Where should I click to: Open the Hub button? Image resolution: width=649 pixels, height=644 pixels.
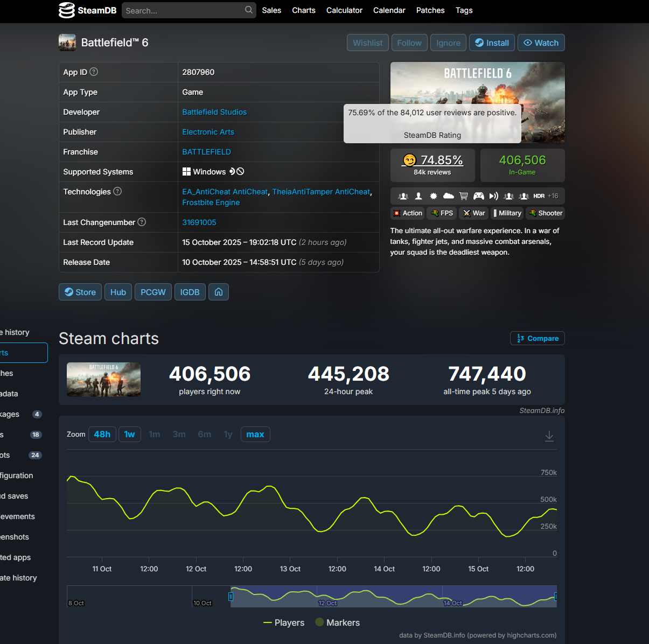click(118, 292)
